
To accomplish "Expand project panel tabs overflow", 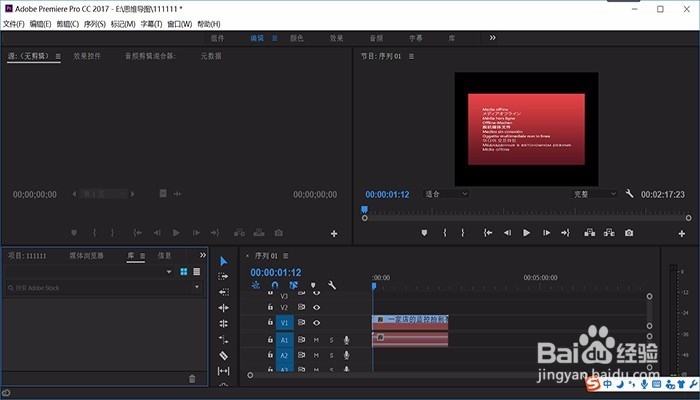I will point(203,255).
